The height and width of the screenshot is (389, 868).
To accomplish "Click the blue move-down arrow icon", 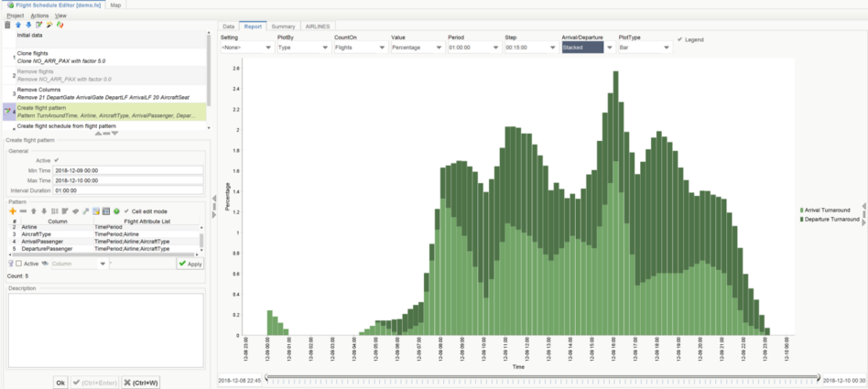I will [x=27, y=25].
